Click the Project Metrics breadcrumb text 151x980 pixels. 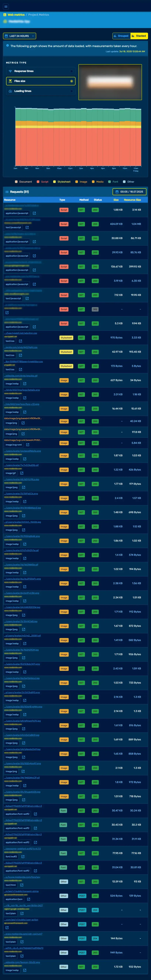[38, 14]
